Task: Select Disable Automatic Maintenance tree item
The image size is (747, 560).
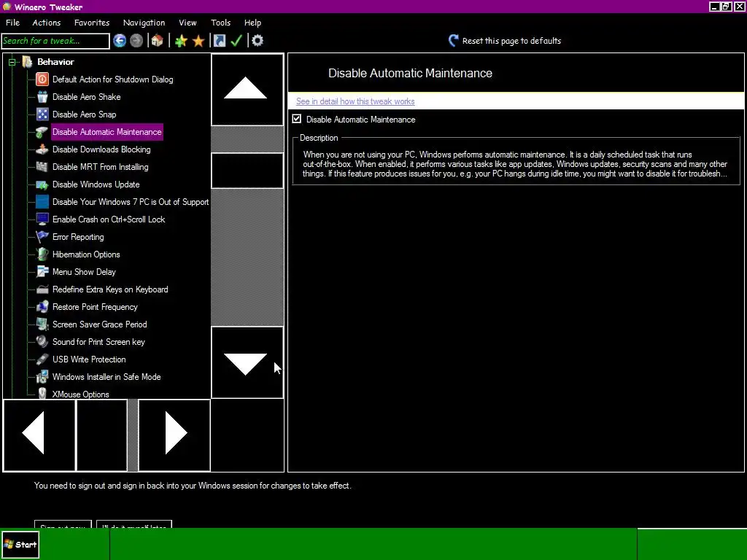Action: pos(107,132)
